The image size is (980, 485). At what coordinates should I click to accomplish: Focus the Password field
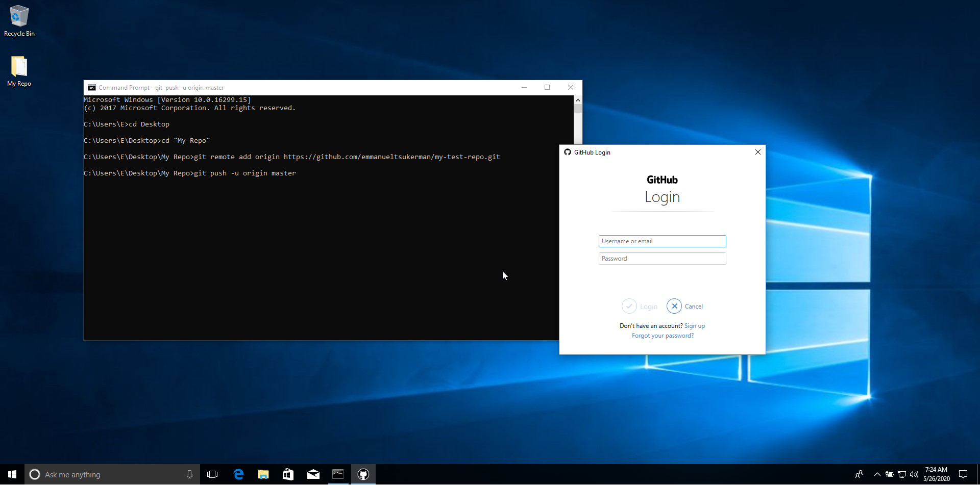coord(662,259)
